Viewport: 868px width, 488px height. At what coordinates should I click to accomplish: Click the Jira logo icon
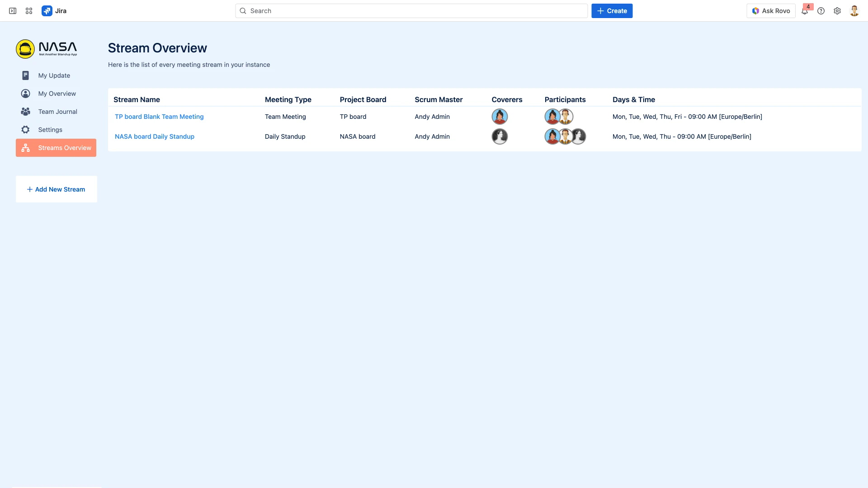(47, 11)
